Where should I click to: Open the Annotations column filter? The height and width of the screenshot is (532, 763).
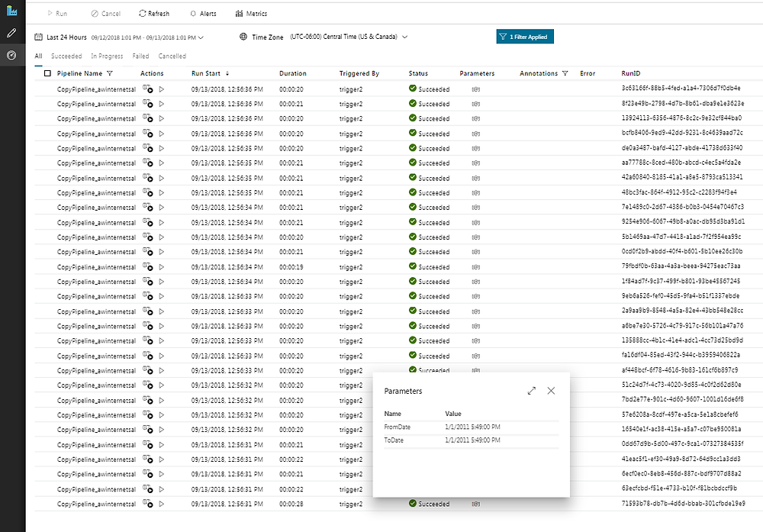click(x=565, y=73)
